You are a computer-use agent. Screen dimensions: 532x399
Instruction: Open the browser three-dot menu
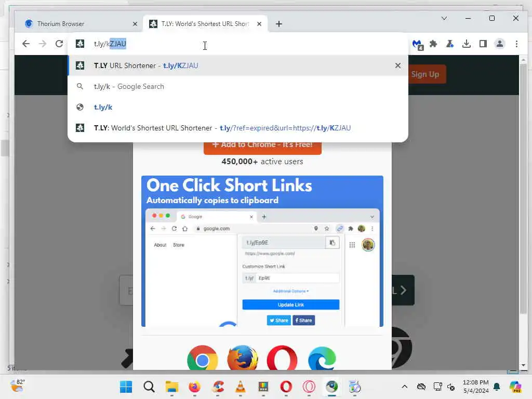pos(516,44)
